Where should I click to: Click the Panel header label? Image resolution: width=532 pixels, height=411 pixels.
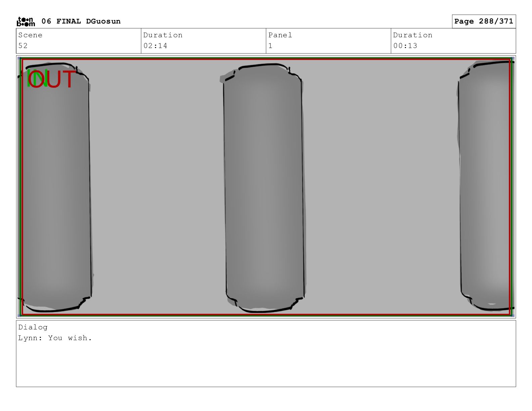pyautogui.click(x=280, y=35)
